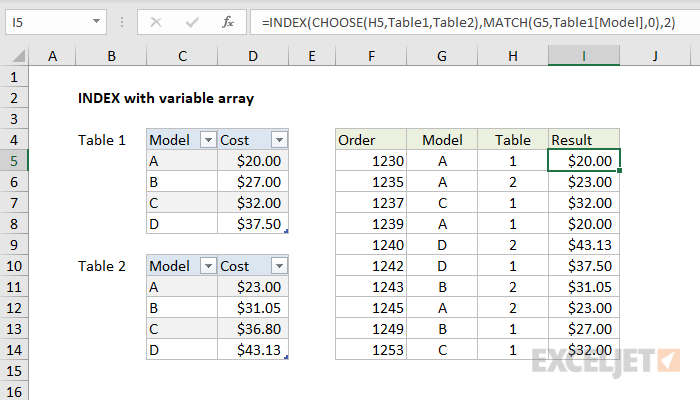Select Table number cell for order 1245
Screen dimensions: 700x400
pyautogui.click(x=513, y=308)
